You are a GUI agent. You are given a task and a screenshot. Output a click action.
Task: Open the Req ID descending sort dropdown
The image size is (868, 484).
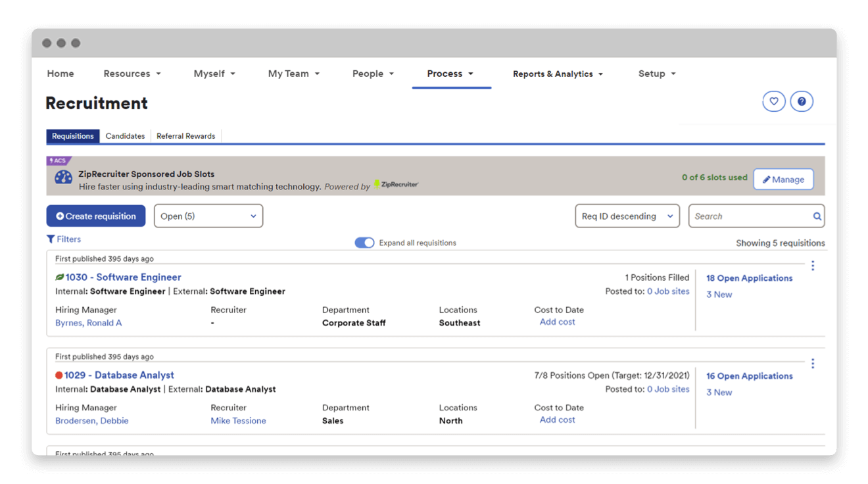click(627, 216)
